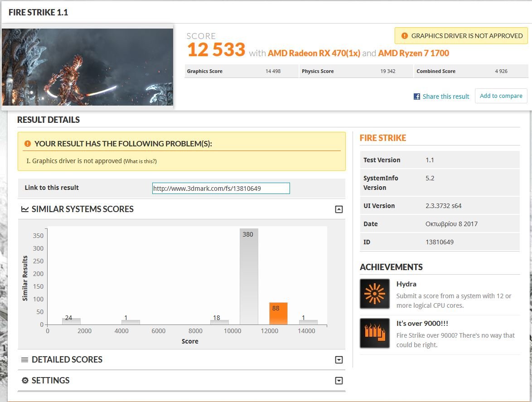Click the RESULT DETAILS heading
Viewport: 532px width, 402px height.
48,120
